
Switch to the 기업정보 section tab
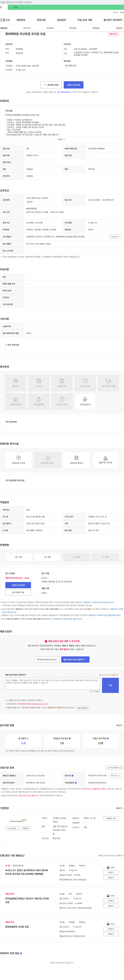point(119,28)
